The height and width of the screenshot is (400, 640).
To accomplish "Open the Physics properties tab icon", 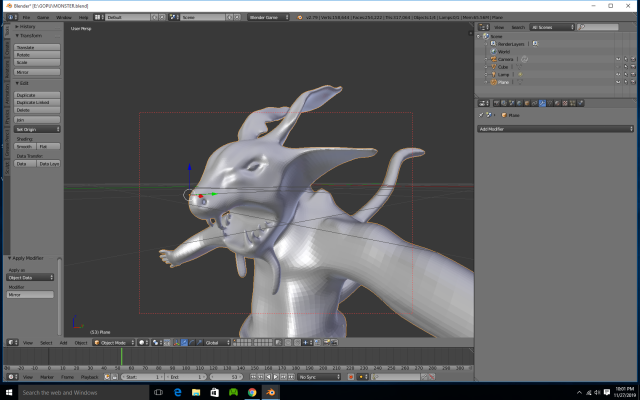I will point(580,103).
